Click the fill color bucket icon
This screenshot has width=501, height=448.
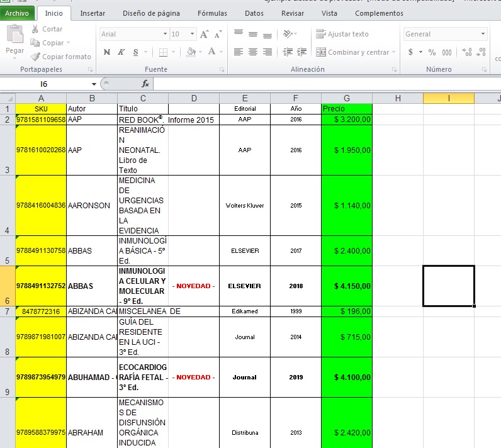[x=191, y=52]
